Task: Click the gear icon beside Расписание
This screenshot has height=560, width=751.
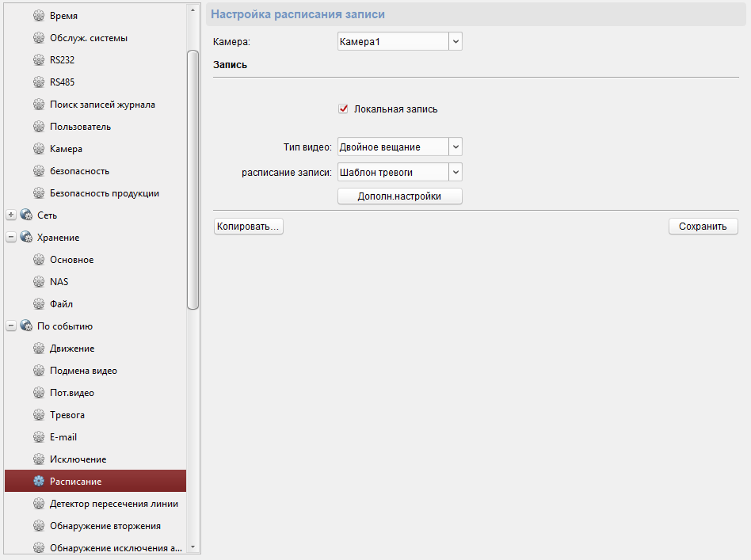Action: 39,482
